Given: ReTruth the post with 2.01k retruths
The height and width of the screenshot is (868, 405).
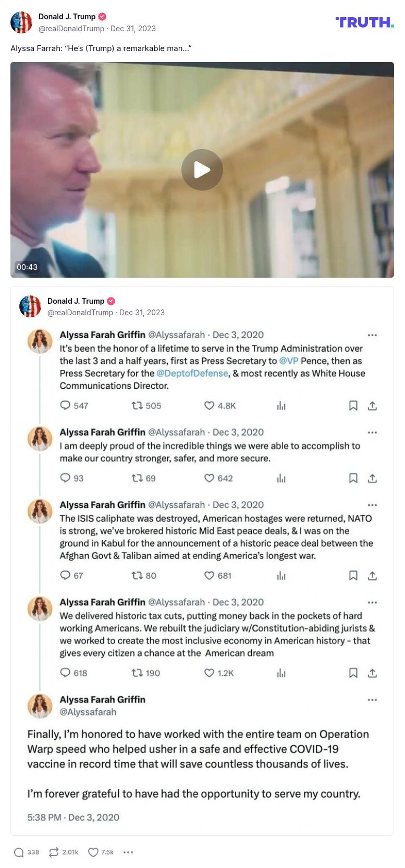Looking at the screenshot, I should point(54,852).
